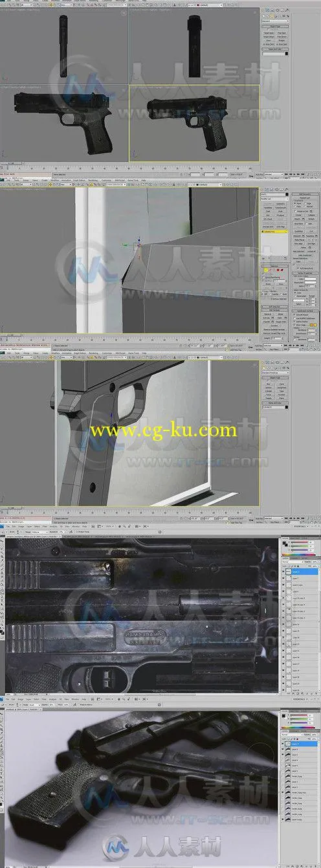
Task: Select Shapes category icon in four-viewport Max window
Action: (x=268, y=16)
